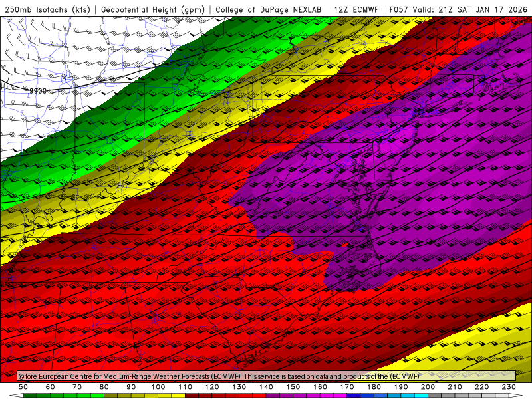The width and height of the screenshot is (532, 399).
Task: Click the 110 label on the color scale
Action: point(186,387)
